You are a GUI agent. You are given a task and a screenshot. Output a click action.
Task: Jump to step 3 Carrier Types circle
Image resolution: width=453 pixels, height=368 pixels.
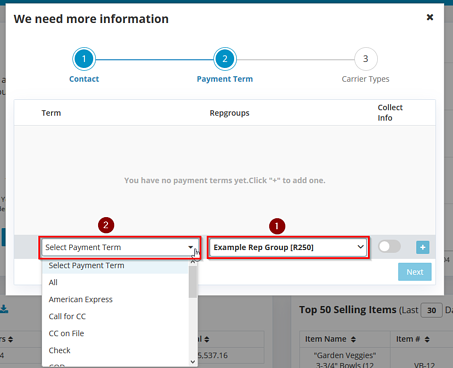(x=366, y=59)
